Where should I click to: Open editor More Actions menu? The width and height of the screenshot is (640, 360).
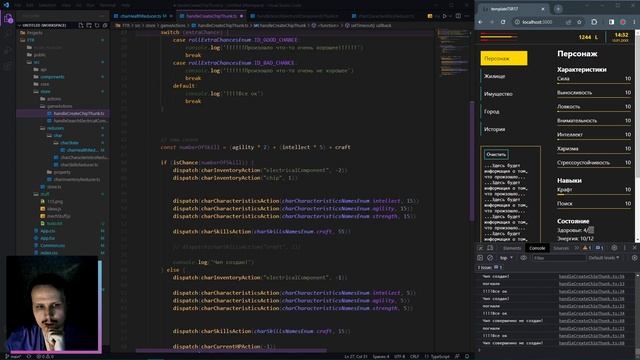tap(467, 16)
